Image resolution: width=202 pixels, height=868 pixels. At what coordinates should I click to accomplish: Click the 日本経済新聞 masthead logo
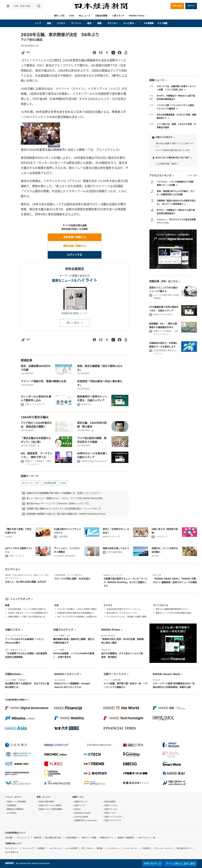(x=101, y=6)
